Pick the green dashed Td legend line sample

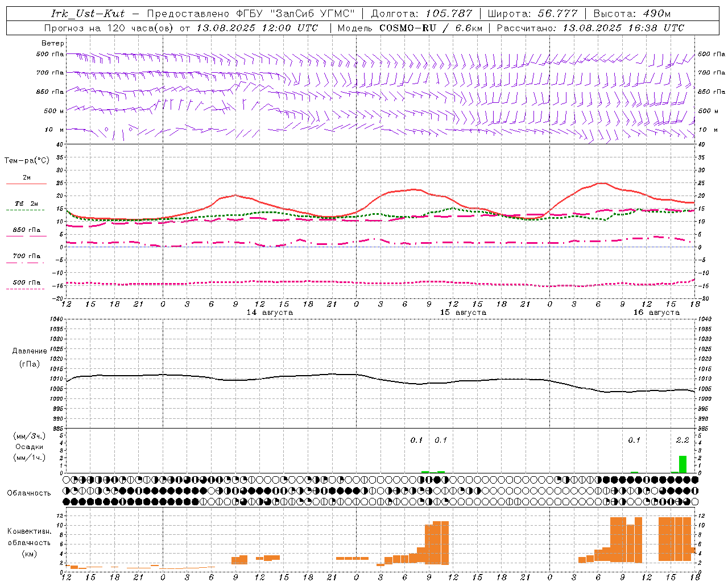(25, 210)
